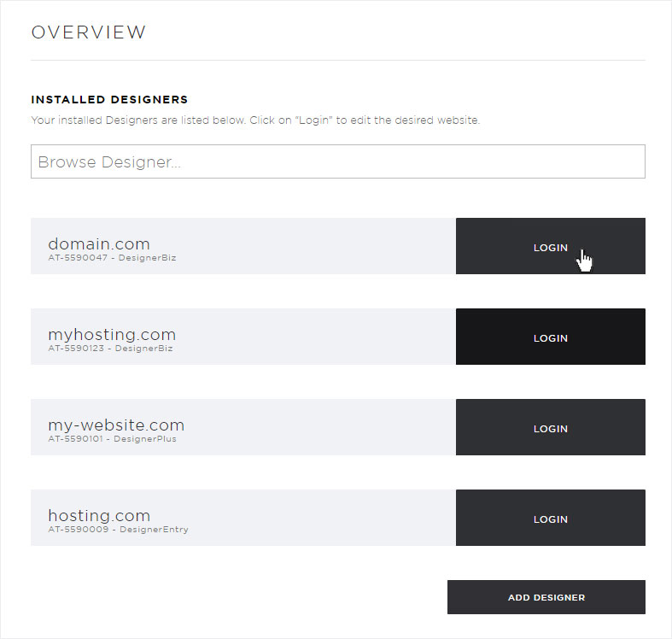Click the ADD DESIGNER button
Screen dimensions: 672x639
click(546, 597)
